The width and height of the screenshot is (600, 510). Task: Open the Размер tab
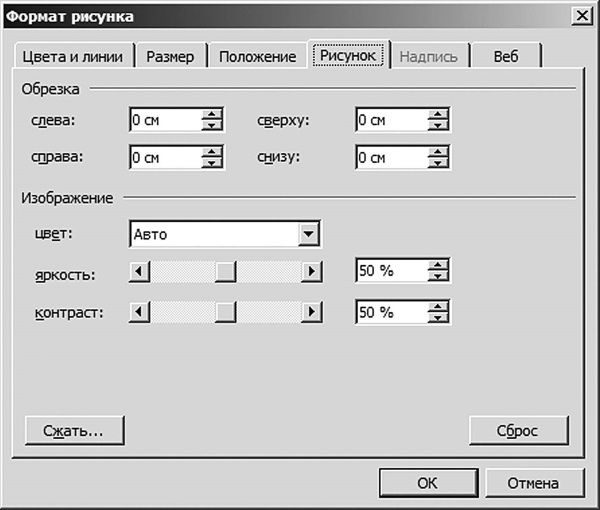tap(170, 56)
